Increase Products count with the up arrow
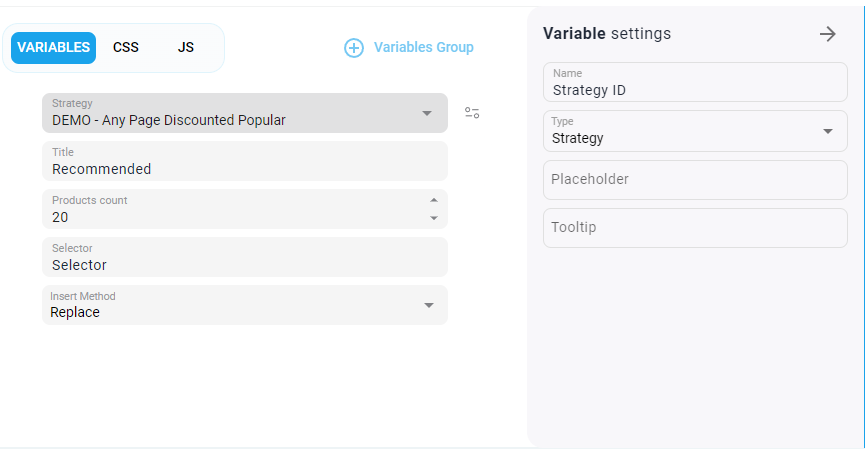This screenshot has height=449, width=865. coord(434,200)
